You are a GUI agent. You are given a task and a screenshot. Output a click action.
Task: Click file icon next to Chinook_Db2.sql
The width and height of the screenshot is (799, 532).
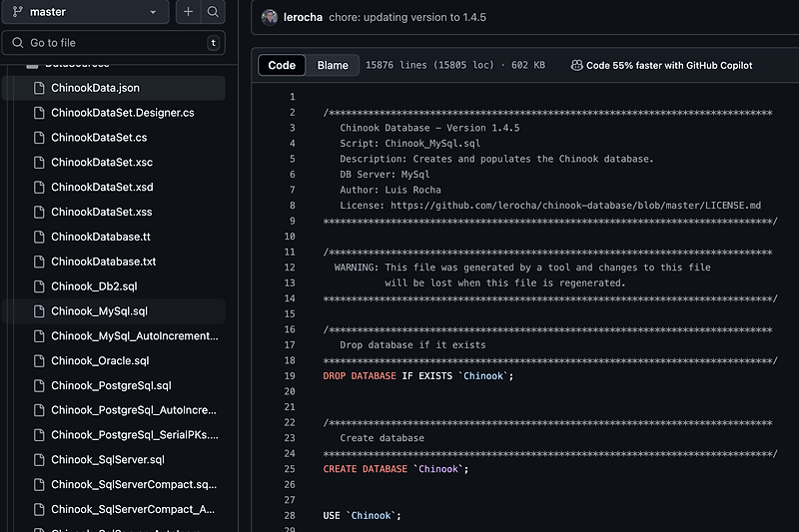pos(39,286)
